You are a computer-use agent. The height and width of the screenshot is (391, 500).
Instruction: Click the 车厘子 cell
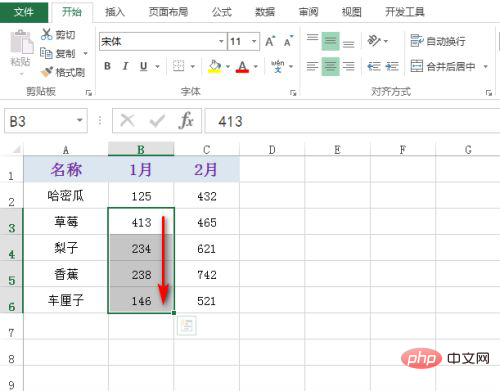pos(66,300)
